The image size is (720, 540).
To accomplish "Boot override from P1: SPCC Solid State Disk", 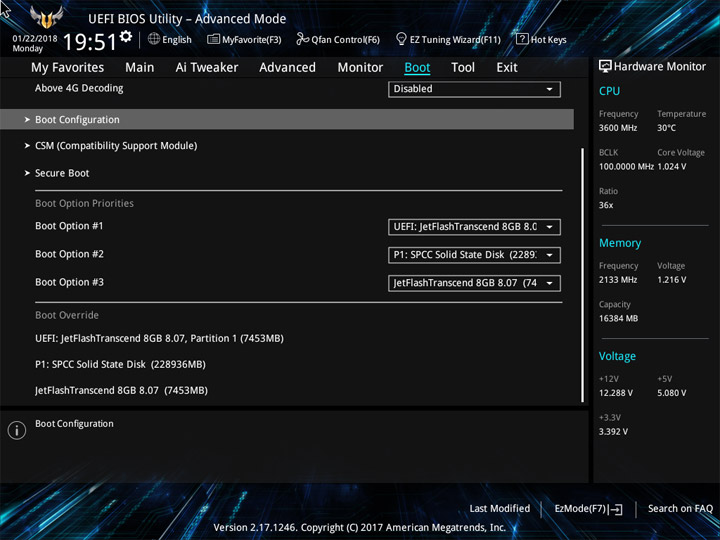I will [120, 365].
